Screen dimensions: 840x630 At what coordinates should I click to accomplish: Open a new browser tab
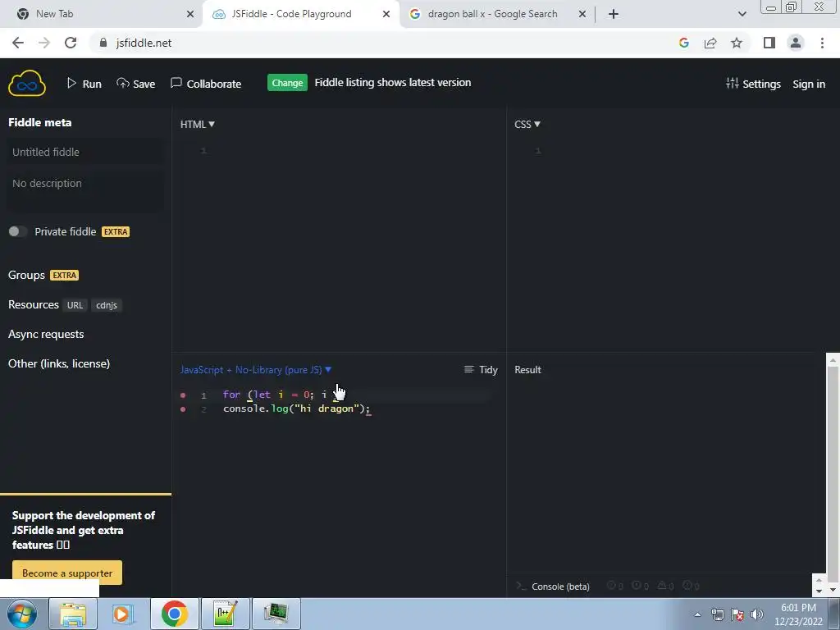tap(614, 14)
